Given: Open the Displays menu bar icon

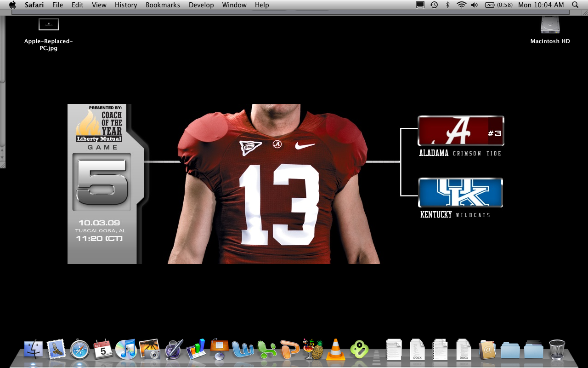Looking at the screenshot, I should [420, 5].
